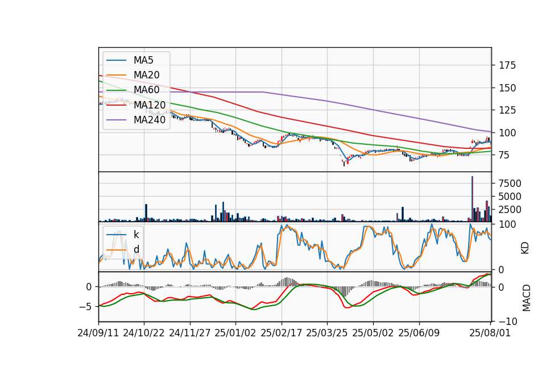This screenshot has width=546, height=392.
Task: Click the MA240 legend label
Action: 150,120
